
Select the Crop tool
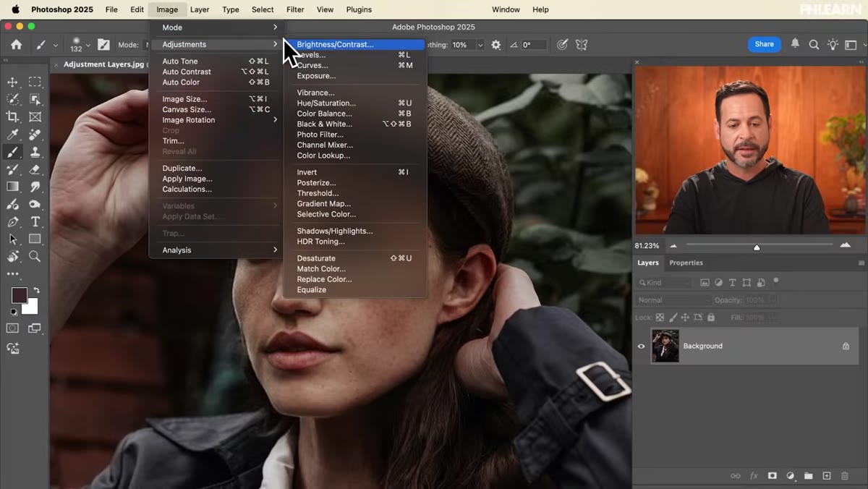point(12,116)
